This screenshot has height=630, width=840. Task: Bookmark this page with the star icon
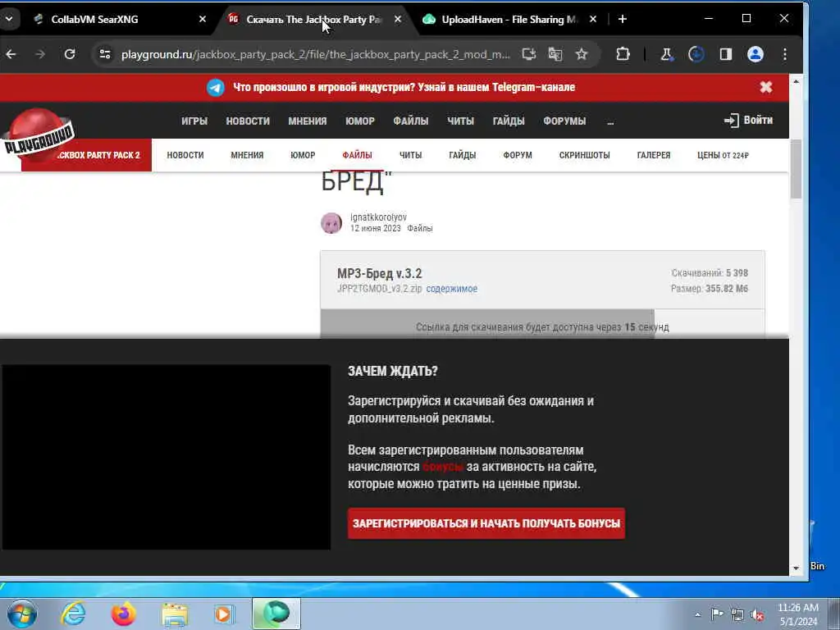tap(582, 54)
